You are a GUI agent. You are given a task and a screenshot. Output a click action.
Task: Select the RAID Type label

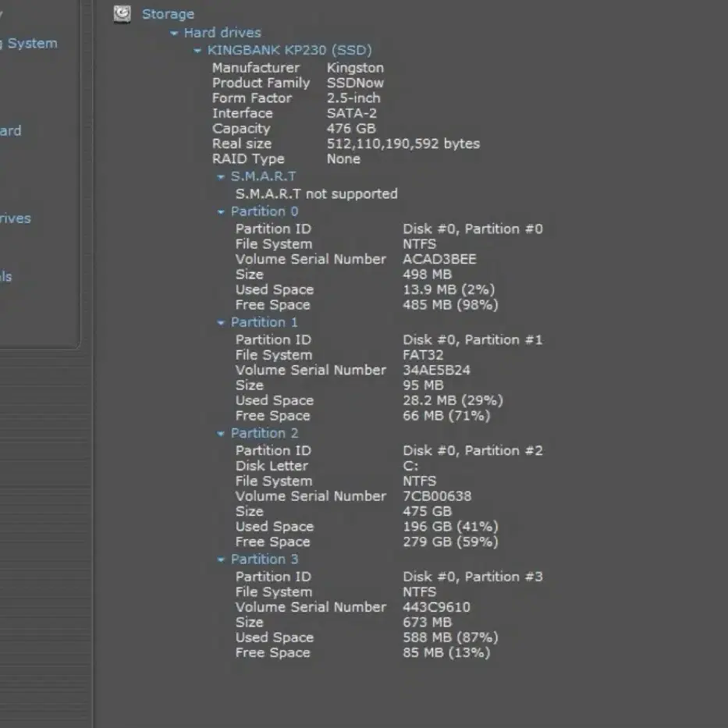click(x=248, y=159)
